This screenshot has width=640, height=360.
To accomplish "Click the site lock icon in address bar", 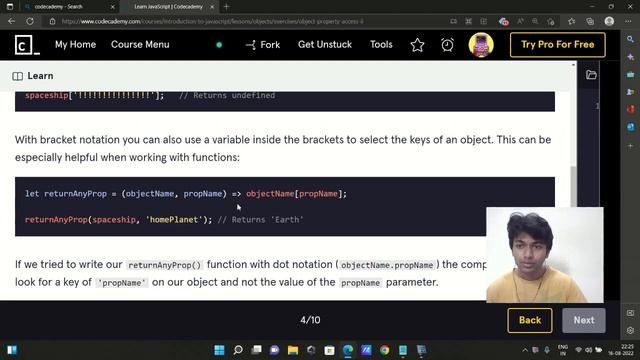I will point(52,21).
